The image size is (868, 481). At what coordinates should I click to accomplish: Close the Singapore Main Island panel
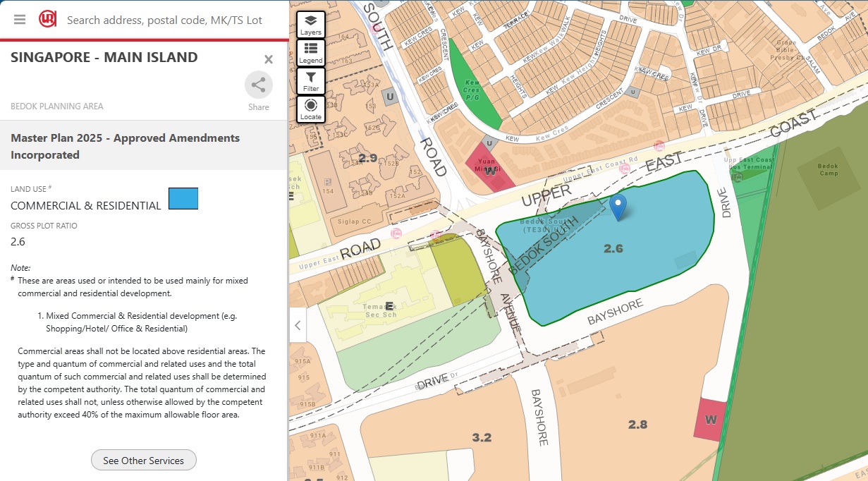pos(268,59)
